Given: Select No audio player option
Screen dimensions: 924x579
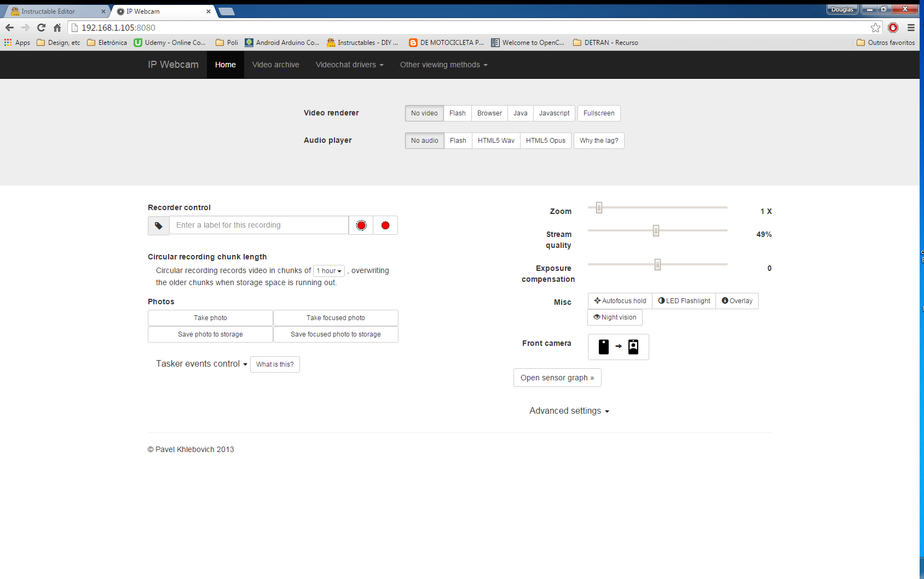Looking at the screenshot, I should pyautogui.click(x=425, y=141).
